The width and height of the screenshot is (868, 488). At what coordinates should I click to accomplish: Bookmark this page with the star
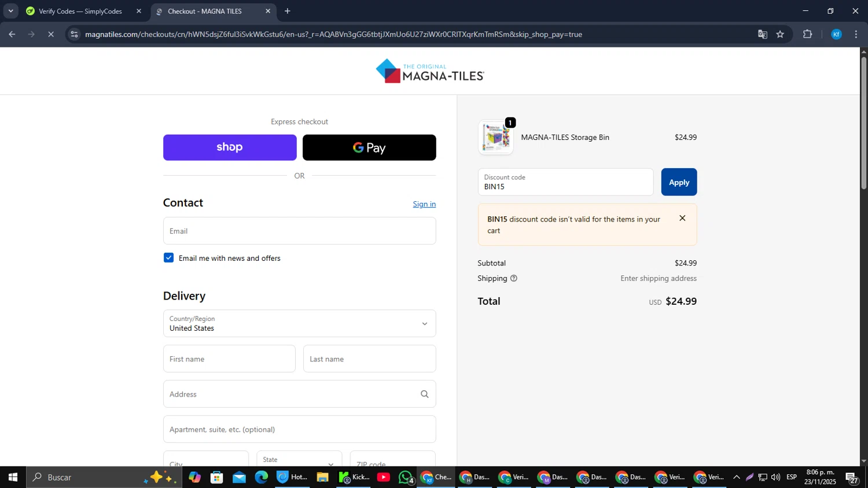(780, 34)
